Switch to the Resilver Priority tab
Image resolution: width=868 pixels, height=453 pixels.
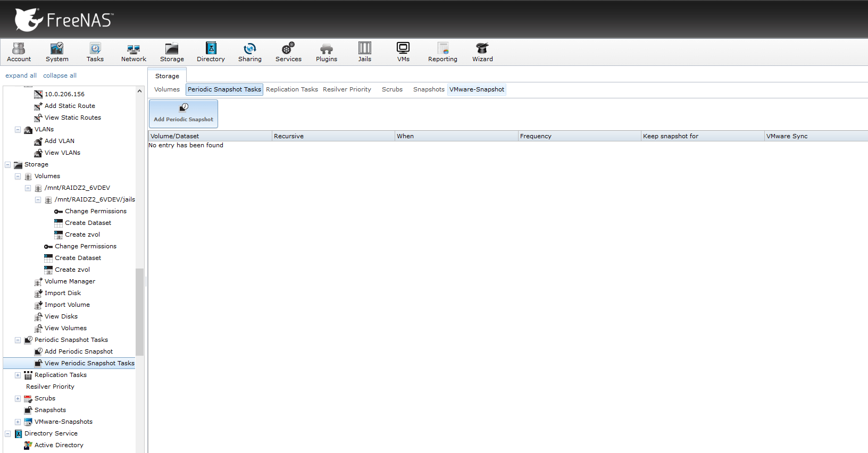pyautogui.click(x=347, y=89)
